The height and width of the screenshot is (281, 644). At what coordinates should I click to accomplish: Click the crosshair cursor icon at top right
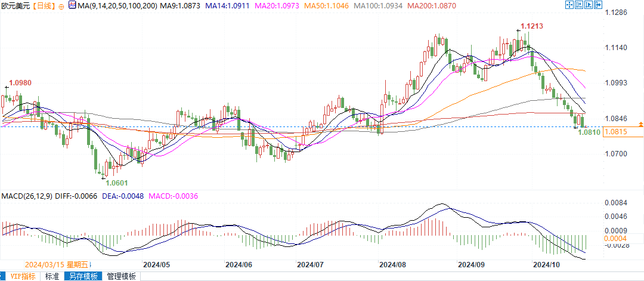(x=568, y=5)
